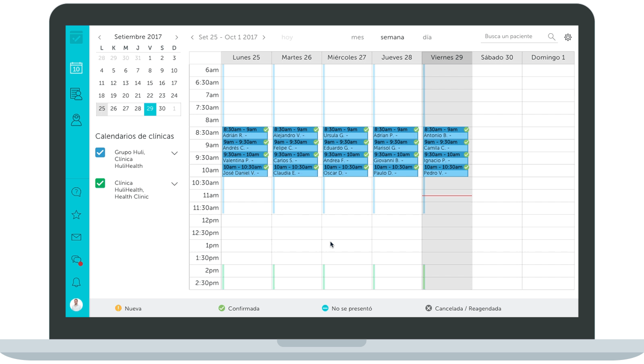Click Setiembre 2017 month title
This screenshot has width=644, height=364.
[x=138, y=37]
